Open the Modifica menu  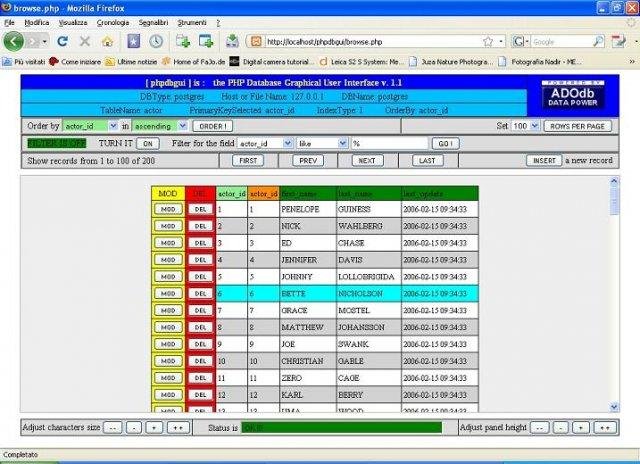(37, 23)
